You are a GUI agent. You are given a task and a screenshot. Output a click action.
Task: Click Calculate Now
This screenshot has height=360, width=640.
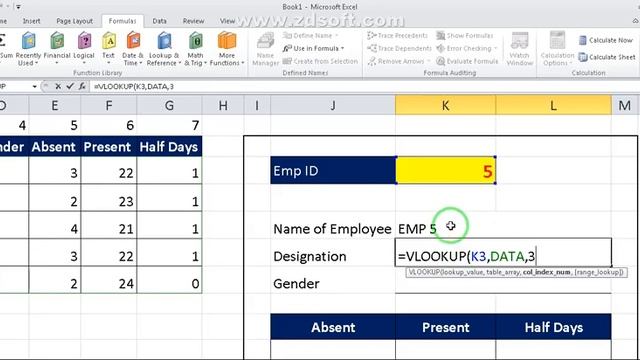click(606, 40)
